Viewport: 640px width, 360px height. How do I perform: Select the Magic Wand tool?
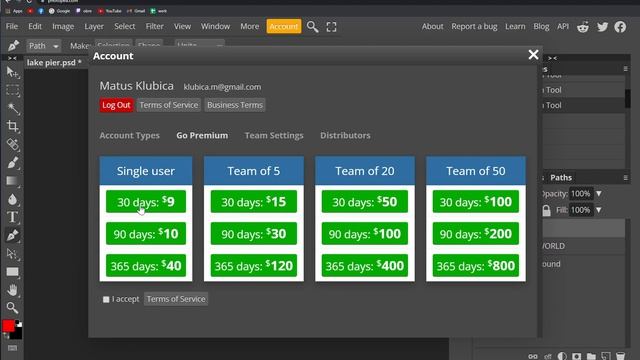click(12, 109)
